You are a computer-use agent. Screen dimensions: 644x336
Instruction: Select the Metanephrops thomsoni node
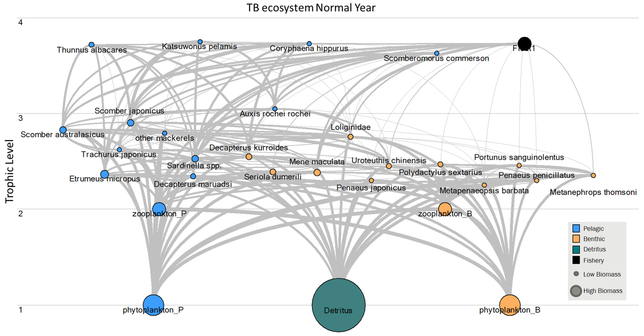pyautogui.click(x=593, y=175)
